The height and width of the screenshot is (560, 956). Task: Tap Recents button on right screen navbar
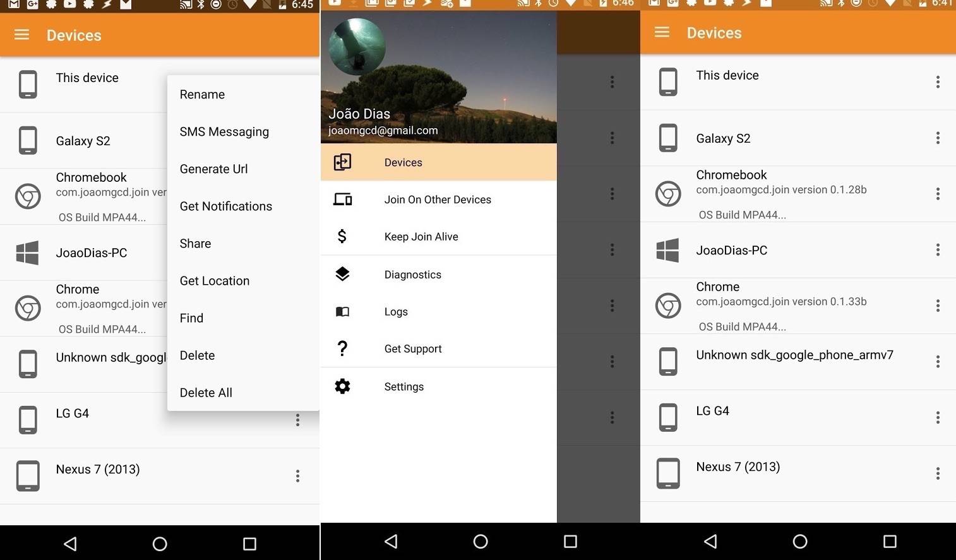pos(890,541)
